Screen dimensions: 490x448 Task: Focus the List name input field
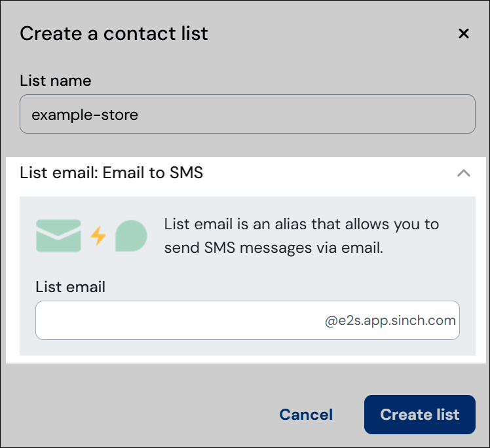(x=248, y=114)
